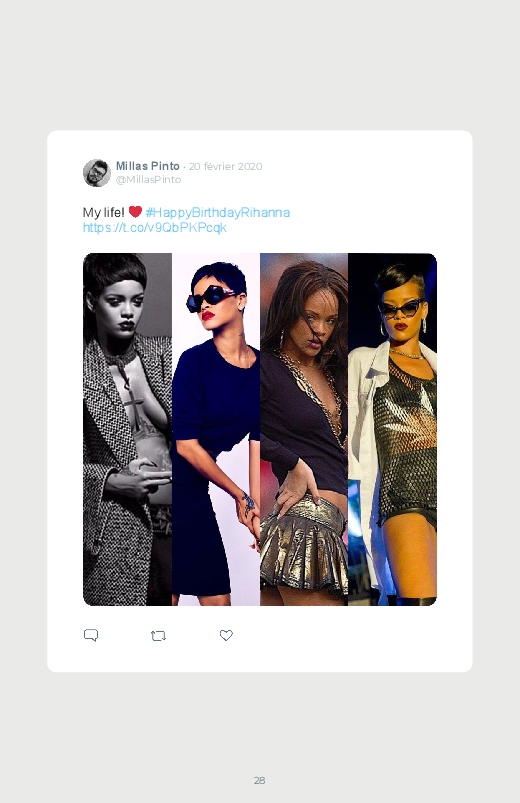Open the black-and-white tweed coat photo
This screenshot has height=803, width=520.
coord(128,429)
